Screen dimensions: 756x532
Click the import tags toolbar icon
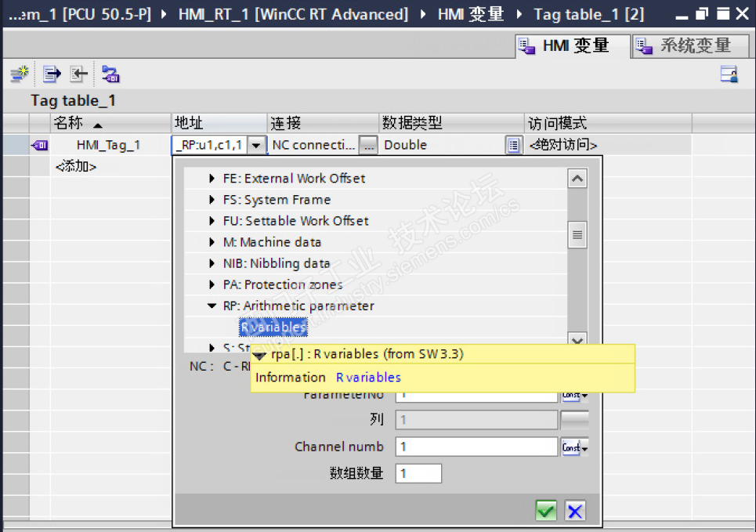[78, 74]
